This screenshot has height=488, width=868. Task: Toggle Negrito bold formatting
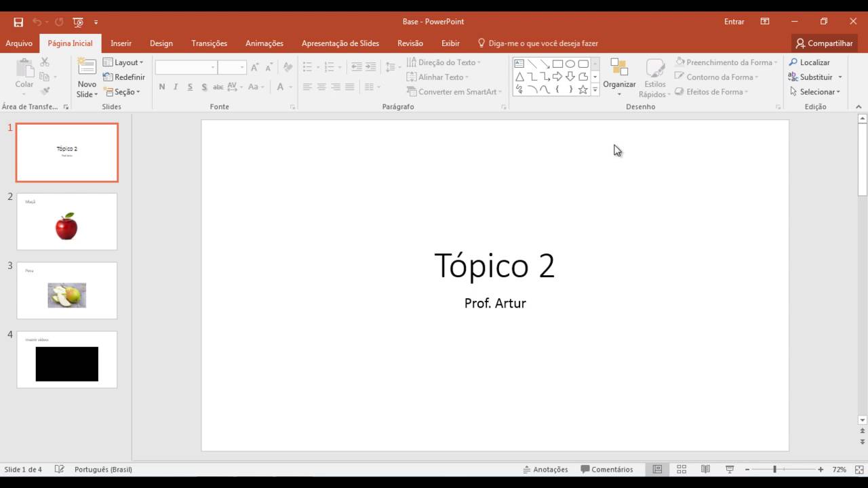[162, 87]
